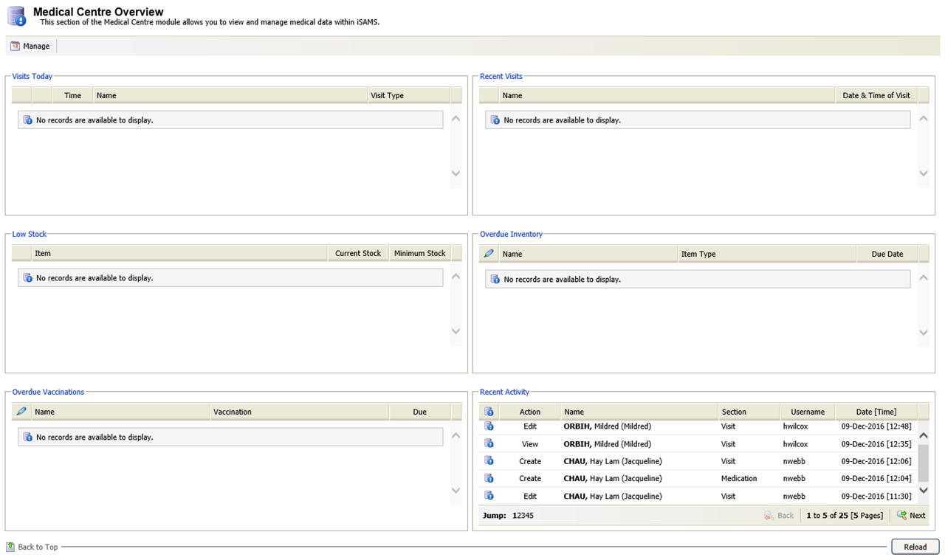
Task: Click Name column header in Overdue Vaccinations
Action: click(121, 412)
